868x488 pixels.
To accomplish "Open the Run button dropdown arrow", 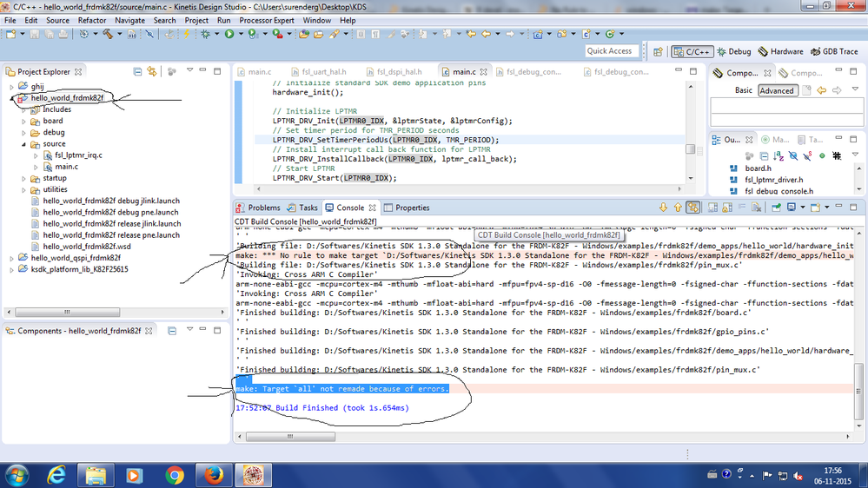I will click(x=241, y=35).
